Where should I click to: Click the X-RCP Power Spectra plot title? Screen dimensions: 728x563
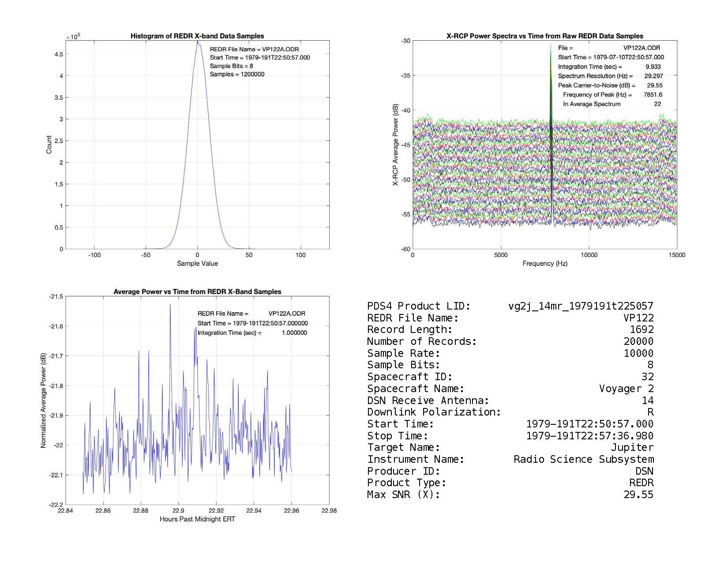[x=544, y=36]
